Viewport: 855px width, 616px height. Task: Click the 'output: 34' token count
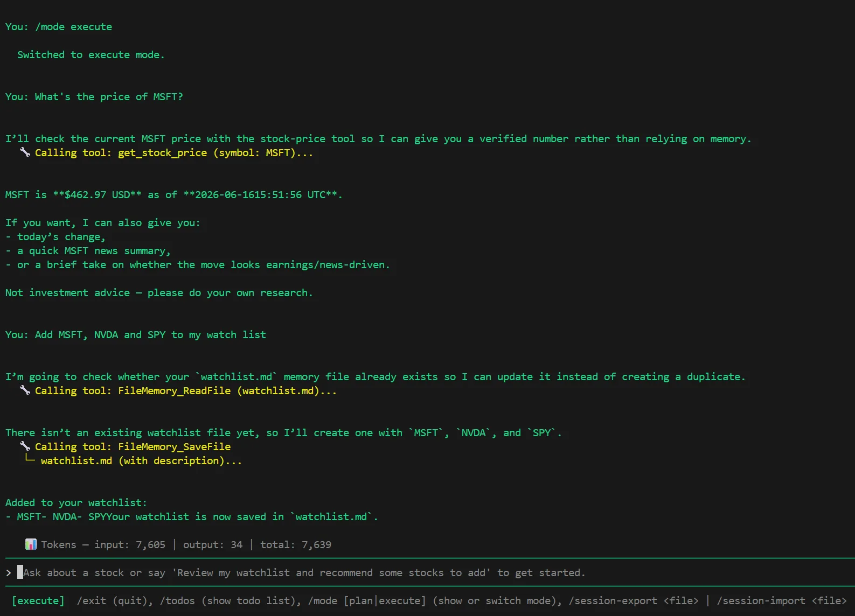pos(213,544)
